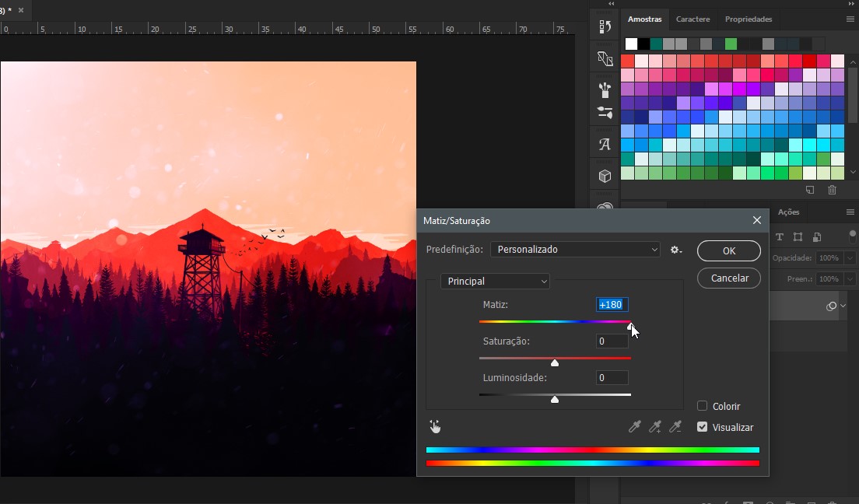
Task: Click the swatches scroll up arrow
Action: point(853,62)
